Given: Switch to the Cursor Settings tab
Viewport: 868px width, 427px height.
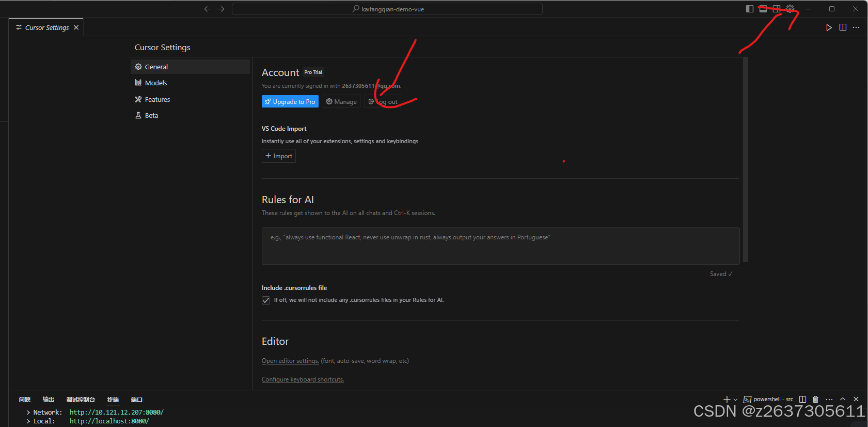Looking at the screenshot, I should click(x=47, y=27).
